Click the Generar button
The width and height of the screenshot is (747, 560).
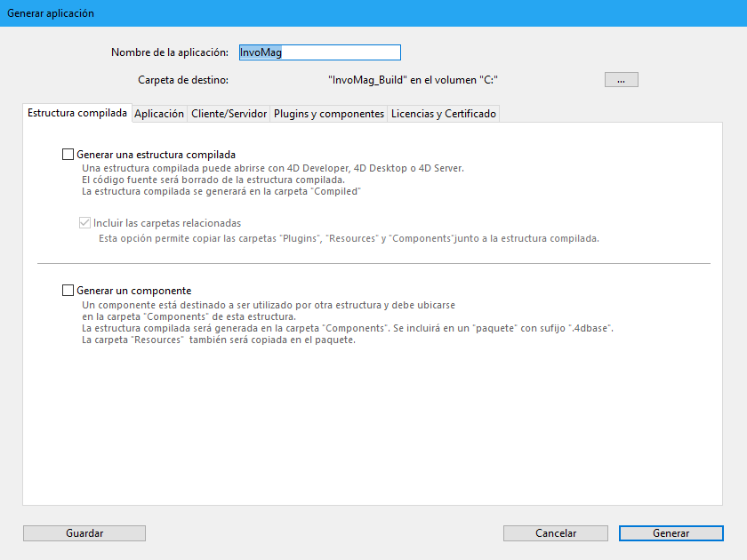[x=671, y=533]
